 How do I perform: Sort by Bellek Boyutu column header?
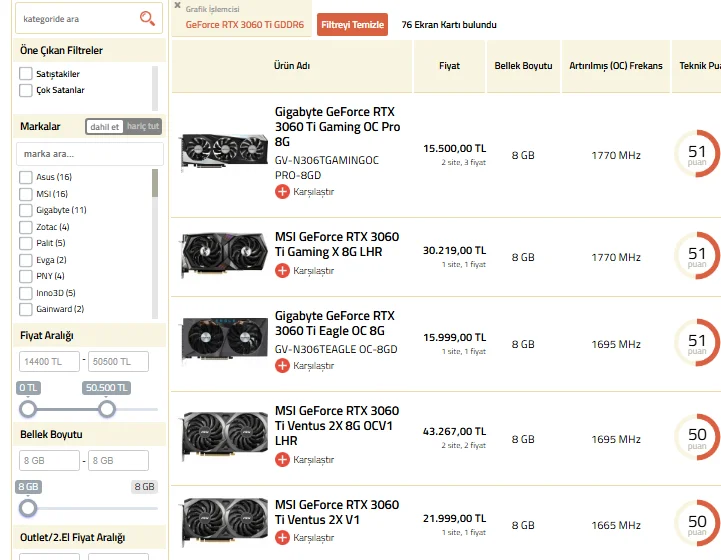(523, 66)
